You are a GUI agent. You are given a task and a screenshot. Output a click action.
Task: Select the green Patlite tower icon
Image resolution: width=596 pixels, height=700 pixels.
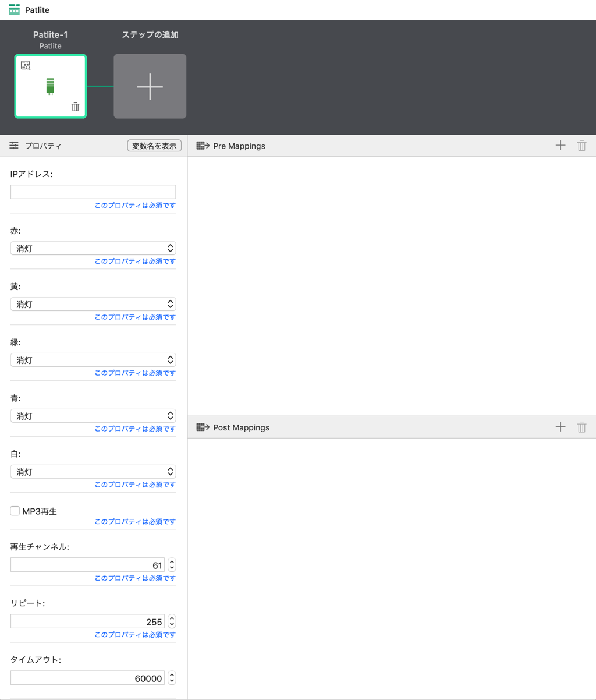50,86
